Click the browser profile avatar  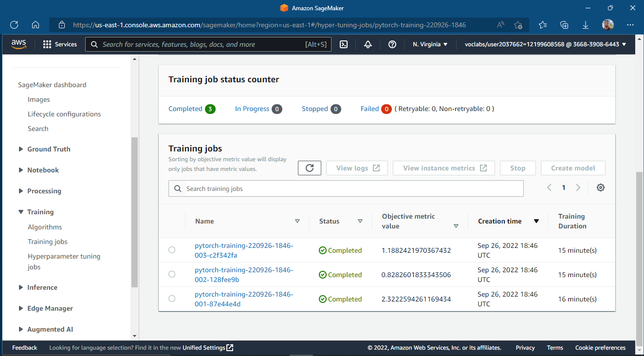[x=608, y=25]
